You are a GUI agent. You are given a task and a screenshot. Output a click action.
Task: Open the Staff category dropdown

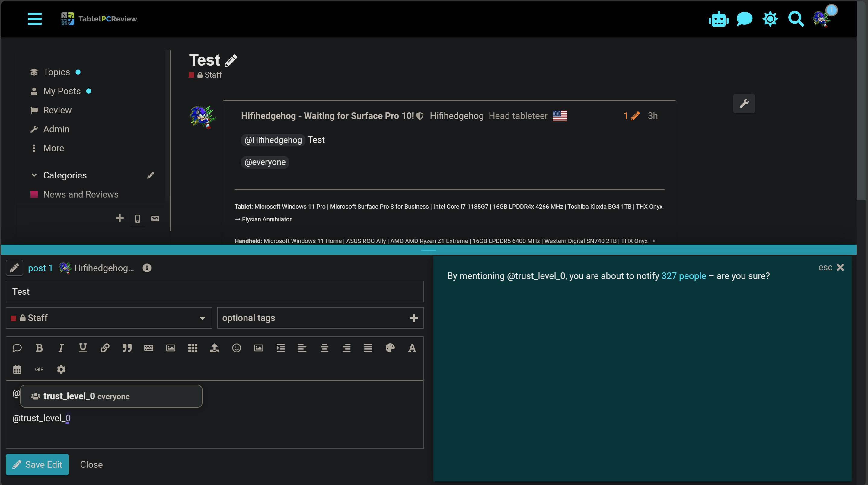point(109,318)
